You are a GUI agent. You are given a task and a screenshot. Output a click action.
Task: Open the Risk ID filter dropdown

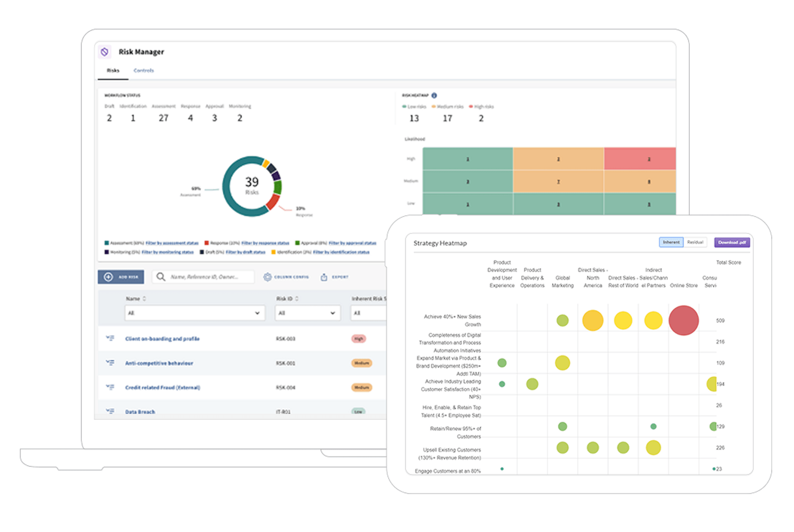coord(308,313)
